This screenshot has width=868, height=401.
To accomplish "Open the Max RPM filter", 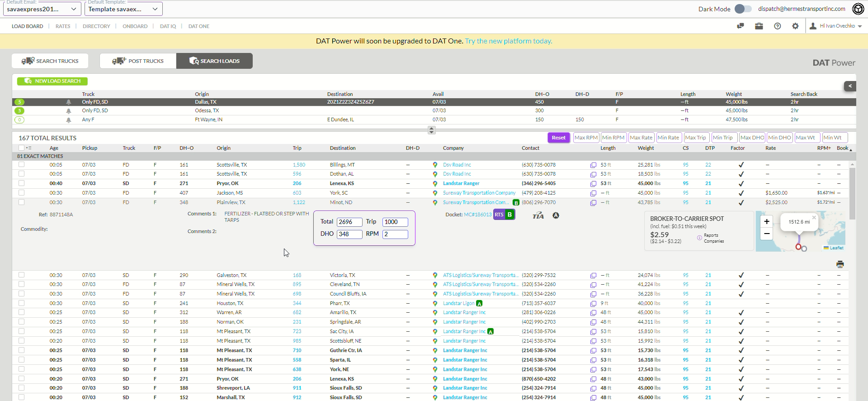I will pyautogui.click(x=586, y=138).
